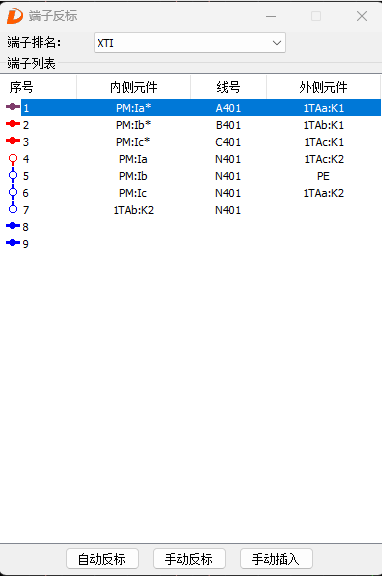Click the XTI combo box field

pos(190,43)
